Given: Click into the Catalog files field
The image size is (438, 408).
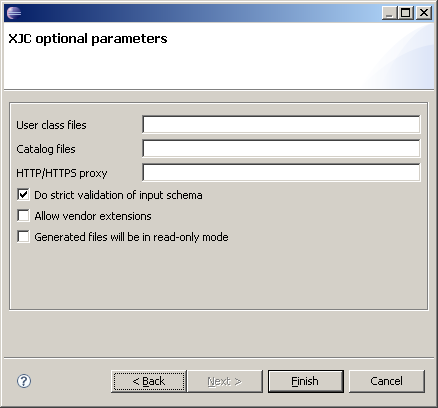Looking at the screenshot, I should 281,148.
